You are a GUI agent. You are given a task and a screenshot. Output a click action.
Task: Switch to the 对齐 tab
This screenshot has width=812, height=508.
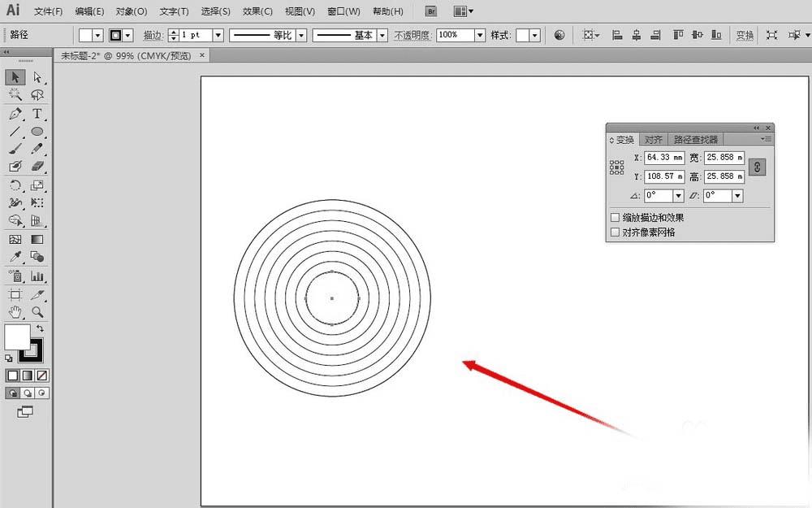(x=654, y=140)
